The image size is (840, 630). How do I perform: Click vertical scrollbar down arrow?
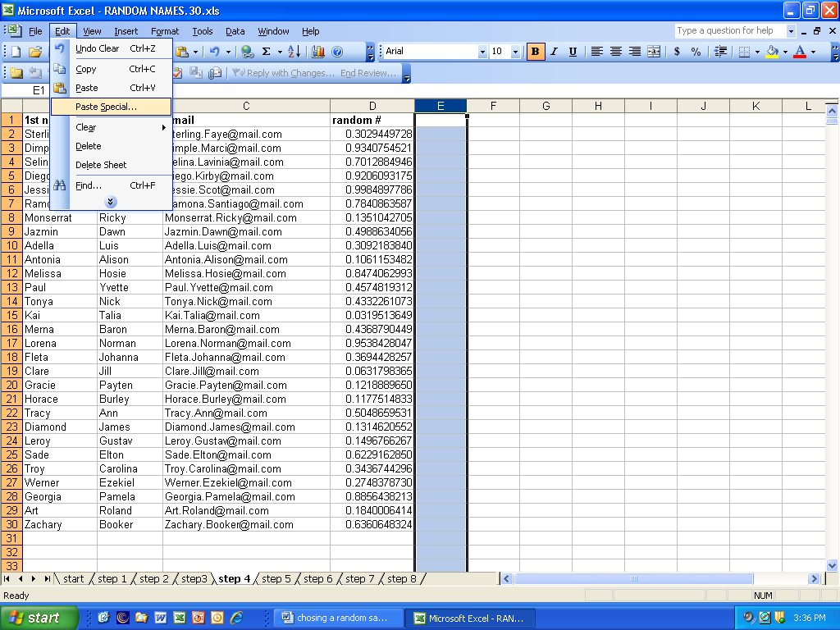click(832, 564)
